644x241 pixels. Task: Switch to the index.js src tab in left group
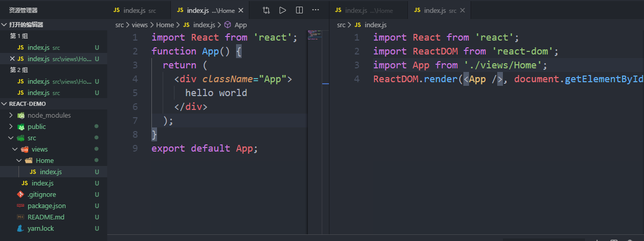coord(139,10)
